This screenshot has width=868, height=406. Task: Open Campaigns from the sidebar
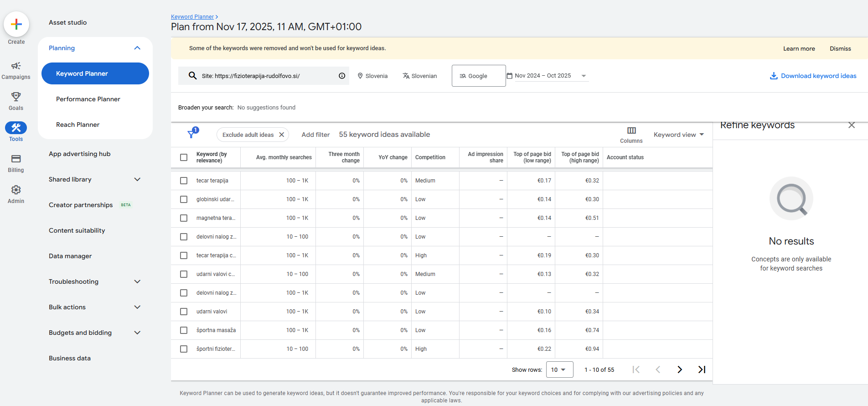point(16,71)
